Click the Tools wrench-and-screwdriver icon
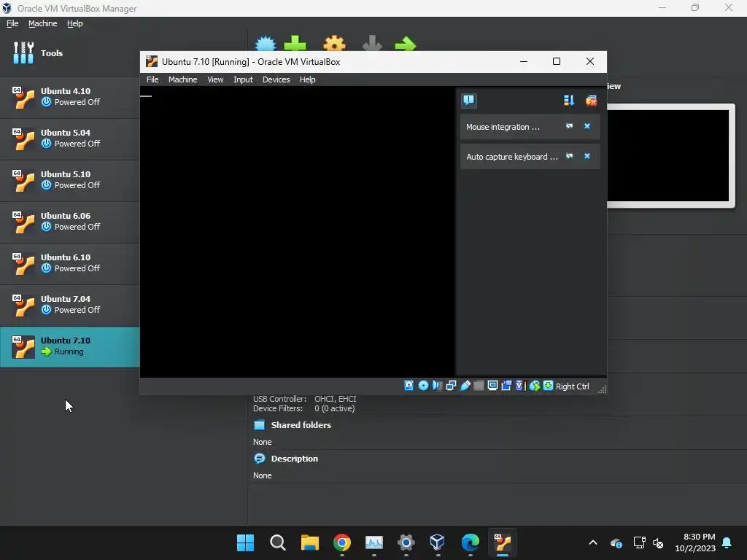Viewport: 747px width, 560px height. pyautogui.click(x=23, y=52)
